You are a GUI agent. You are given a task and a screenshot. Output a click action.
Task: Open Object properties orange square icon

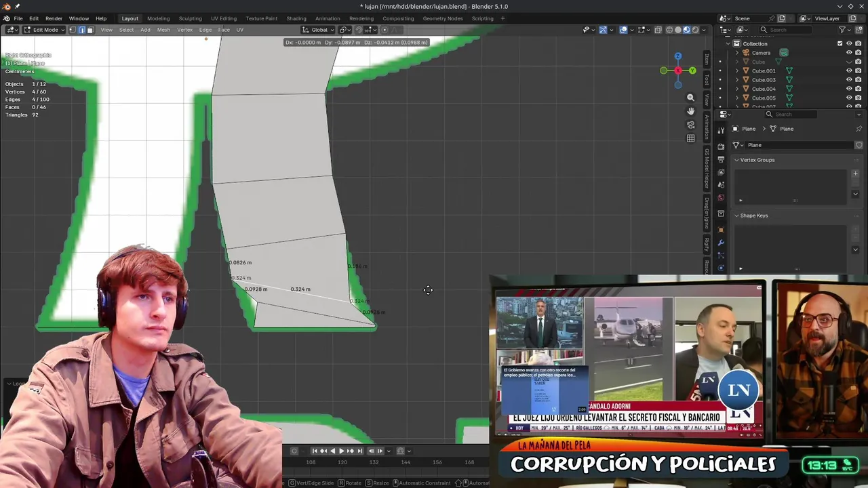click(x=721, y=230)
